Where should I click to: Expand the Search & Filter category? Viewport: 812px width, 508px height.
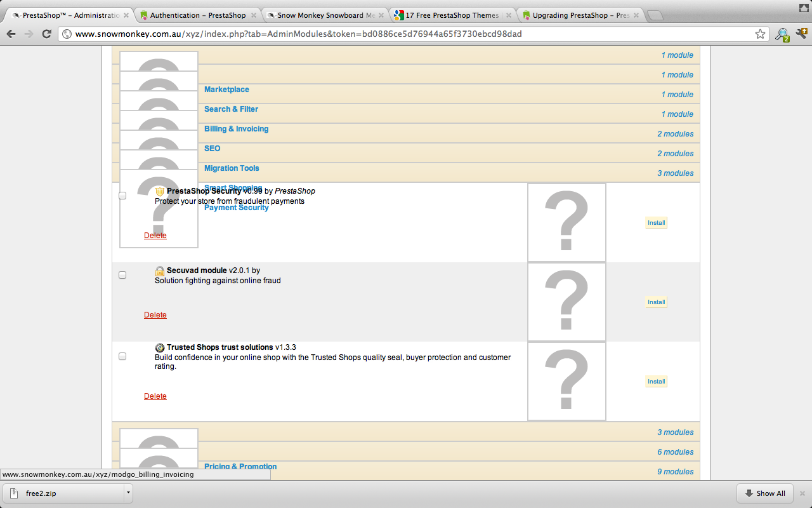(231, 109)
